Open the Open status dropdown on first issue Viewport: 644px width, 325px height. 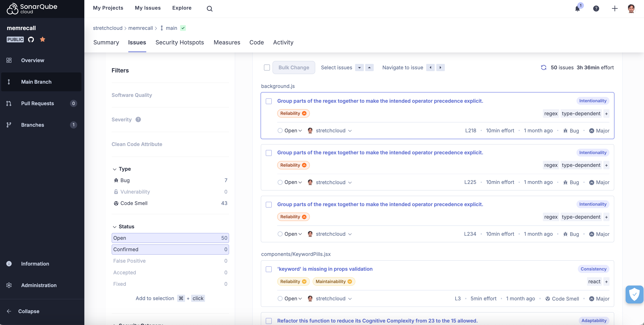click(290, 130)
